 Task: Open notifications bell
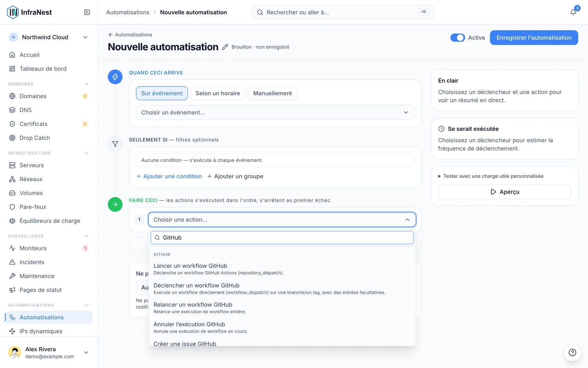[573, 12]
